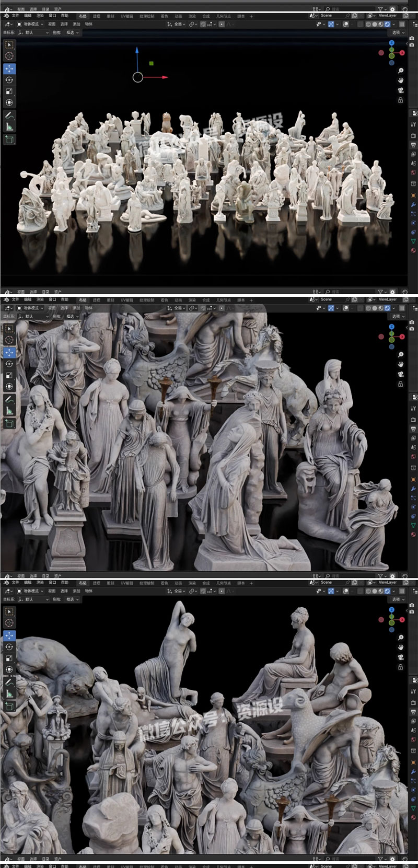Select the Measure tool in top Blender view
This screenshot has height=868, width=418.
point(9,126)
